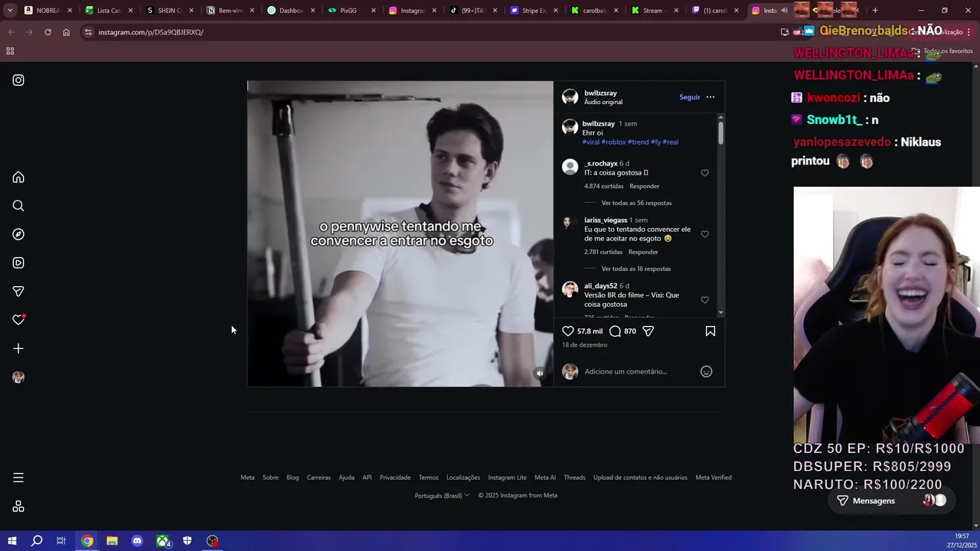Reply to _s.rochayx comment
This screenshot has width=980, height=551.
644,186
